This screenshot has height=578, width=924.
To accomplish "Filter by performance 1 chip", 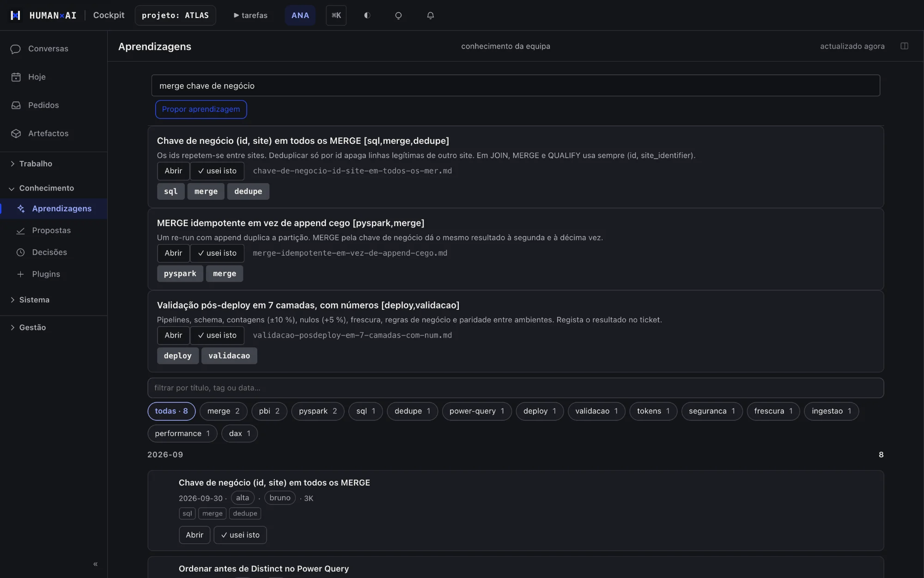I will click(x=182, y=433).
